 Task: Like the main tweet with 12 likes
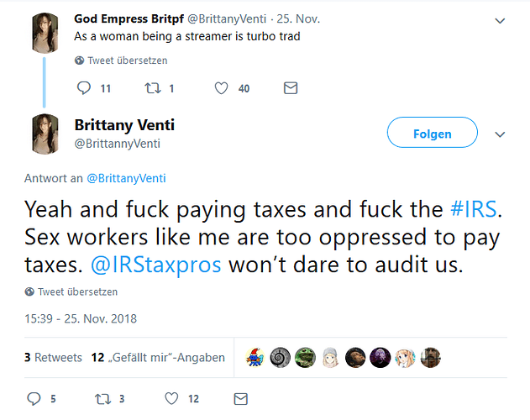tap(171, 399)
